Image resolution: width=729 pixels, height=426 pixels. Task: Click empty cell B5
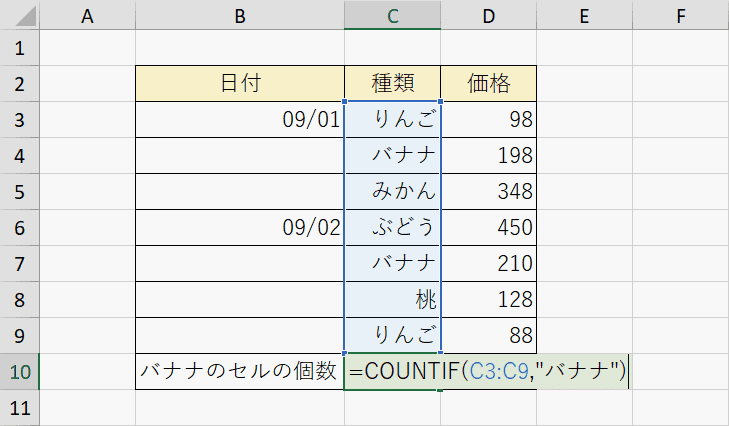[x=240, y=191]
